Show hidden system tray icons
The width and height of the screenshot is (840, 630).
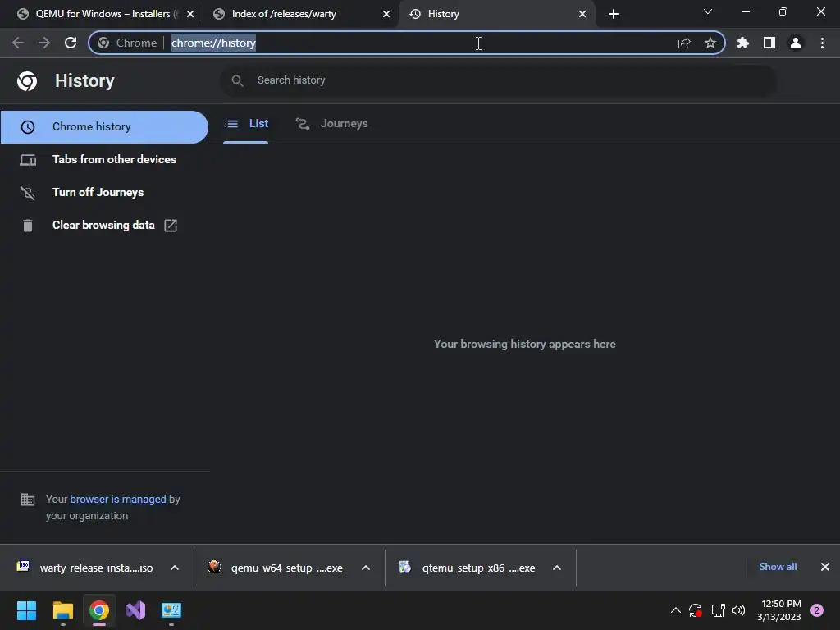pos(676,610)
